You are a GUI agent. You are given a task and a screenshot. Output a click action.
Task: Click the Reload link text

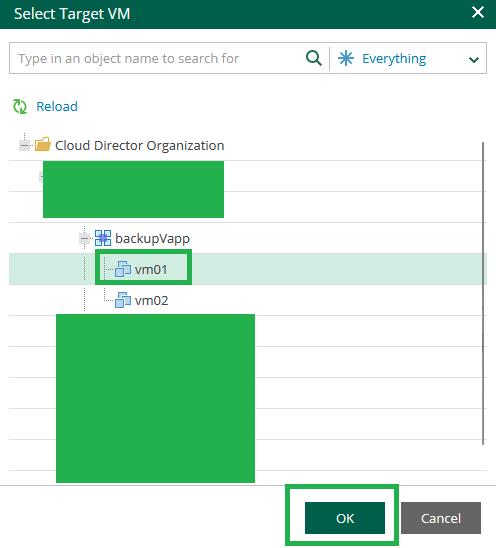pyautogui.click(x=57, y=107)
